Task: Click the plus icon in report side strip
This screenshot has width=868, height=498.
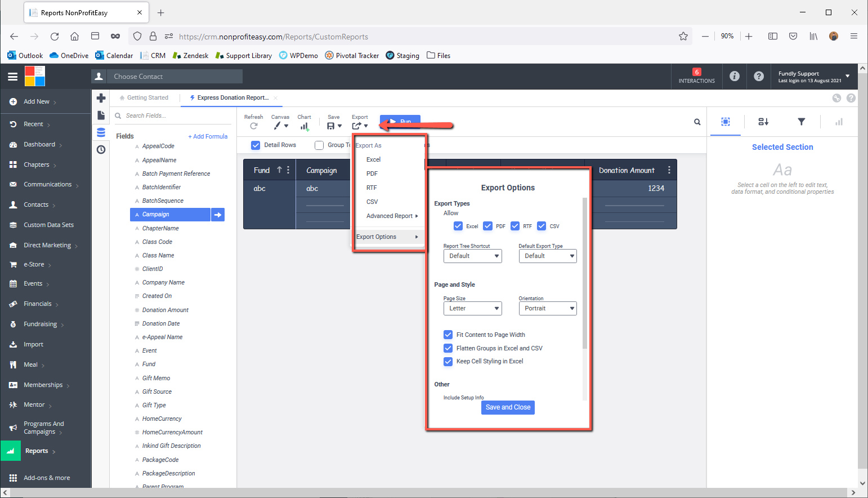Action: (x=101, y=98)
